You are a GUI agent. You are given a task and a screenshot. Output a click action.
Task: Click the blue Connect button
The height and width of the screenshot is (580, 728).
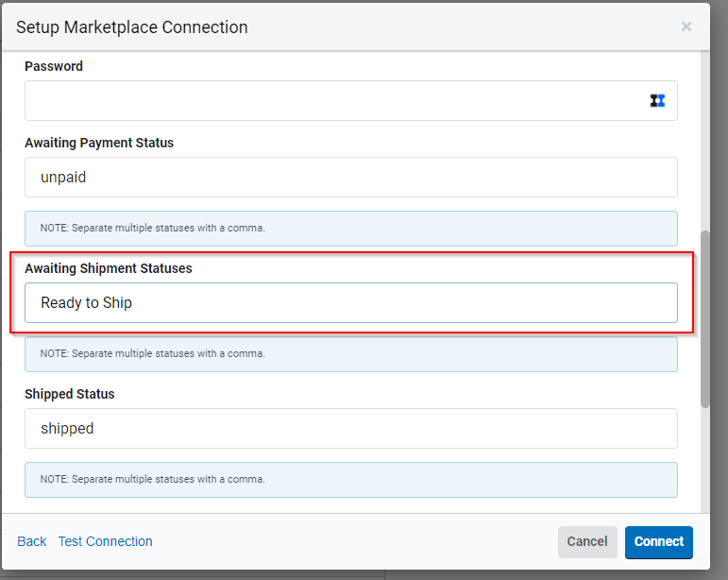(x=658, y=541)
